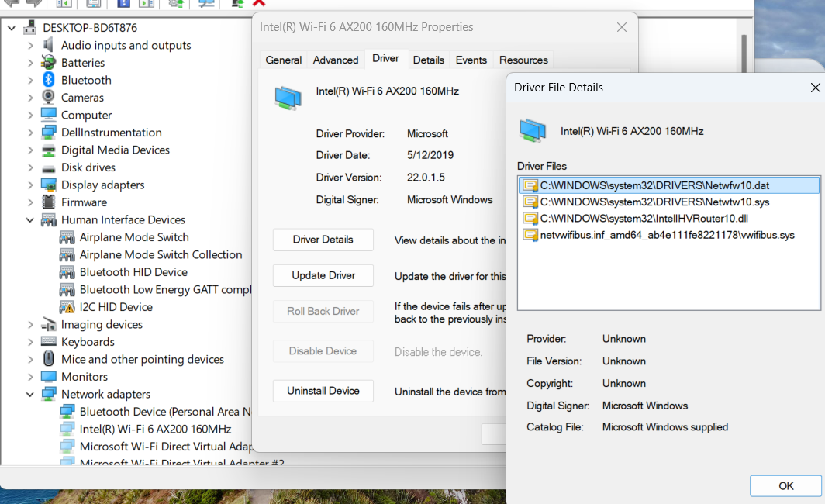
Task: Click the red X toolbar icon in Device Manager
Action: point(259,2)
